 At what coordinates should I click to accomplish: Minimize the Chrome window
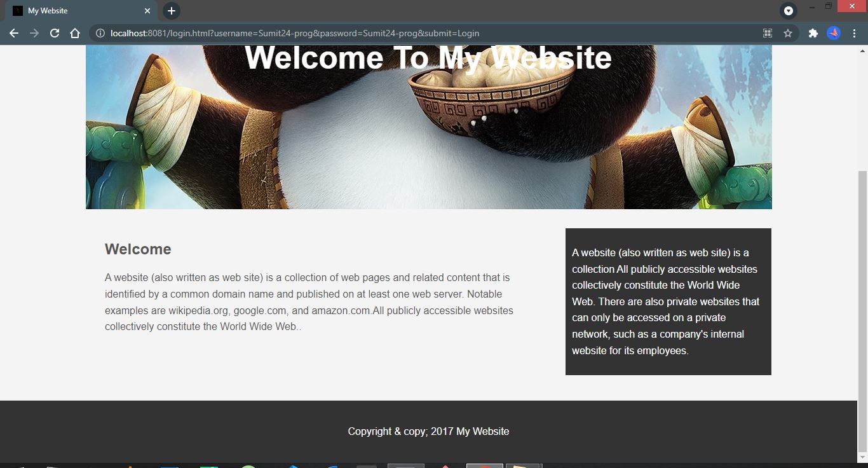[812, 6]
